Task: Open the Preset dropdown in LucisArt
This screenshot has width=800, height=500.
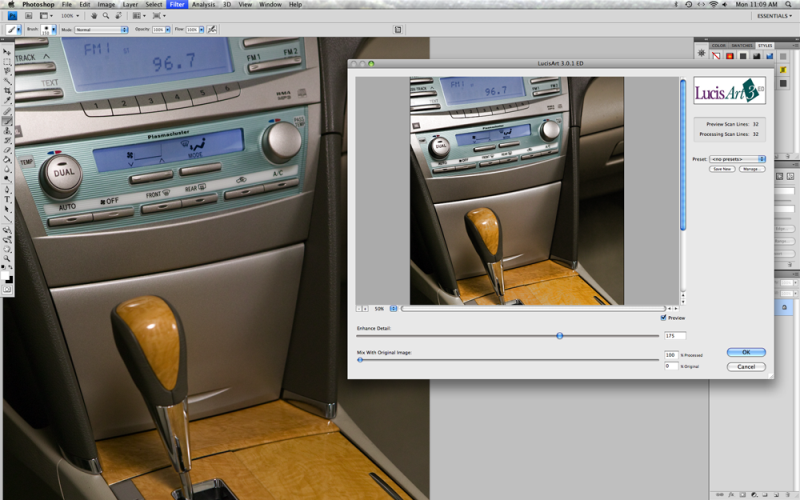Action: tap(737, 159)
